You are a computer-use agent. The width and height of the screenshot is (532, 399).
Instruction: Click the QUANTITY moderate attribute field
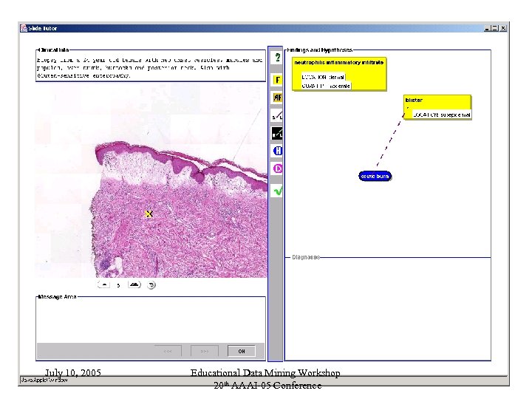point(326,86)
